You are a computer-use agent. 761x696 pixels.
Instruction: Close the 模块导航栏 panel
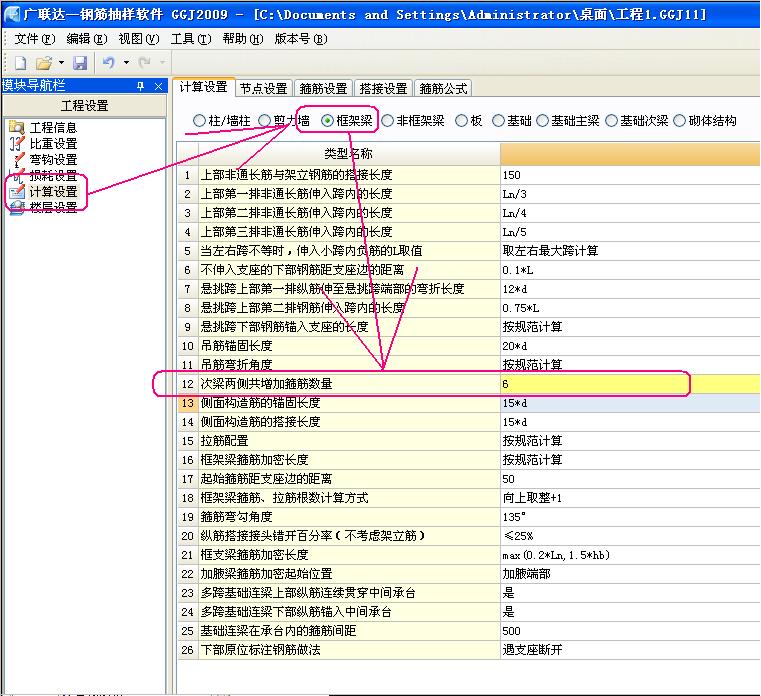point(158,86)
